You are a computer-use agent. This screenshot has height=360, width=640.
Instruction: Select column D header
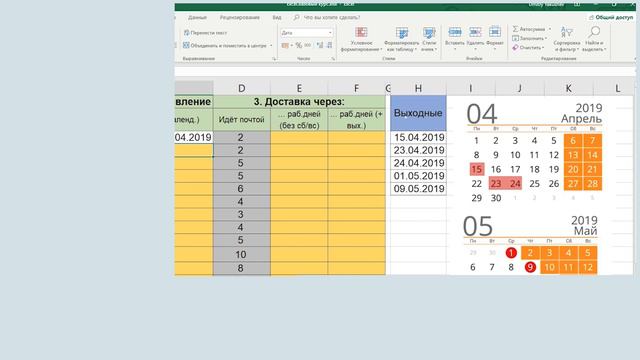click(x=242, y=88)
